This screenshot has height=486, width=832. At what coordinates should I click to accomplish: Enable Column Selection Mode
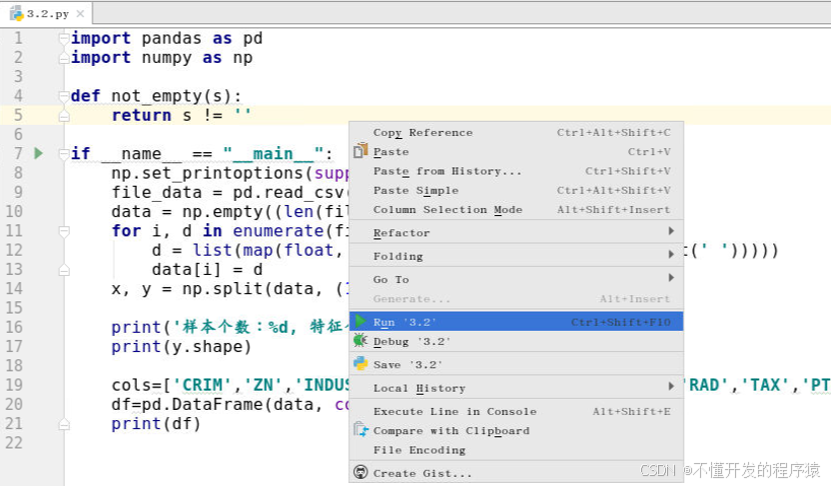[516, 209]
